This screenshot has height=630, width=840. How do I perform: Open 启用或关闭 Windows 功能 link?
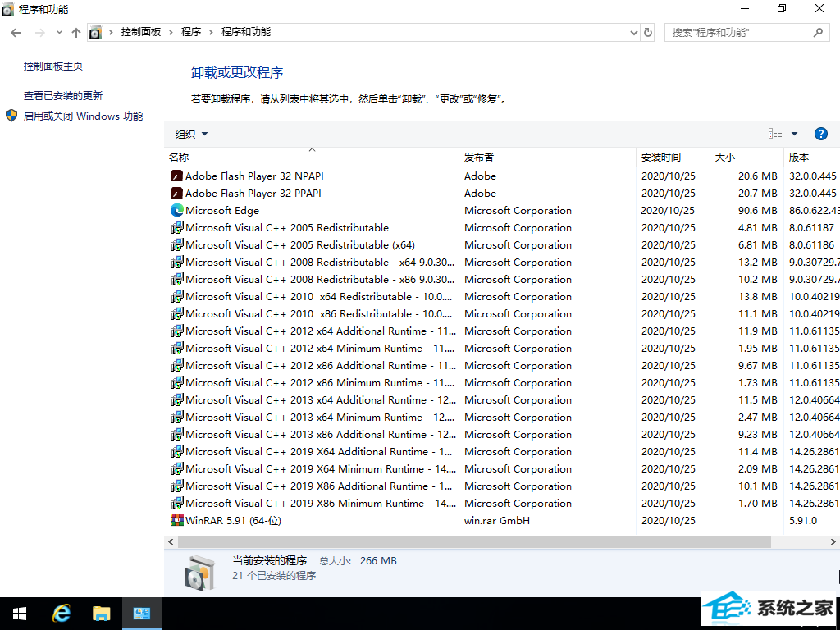tap(83, 116)
